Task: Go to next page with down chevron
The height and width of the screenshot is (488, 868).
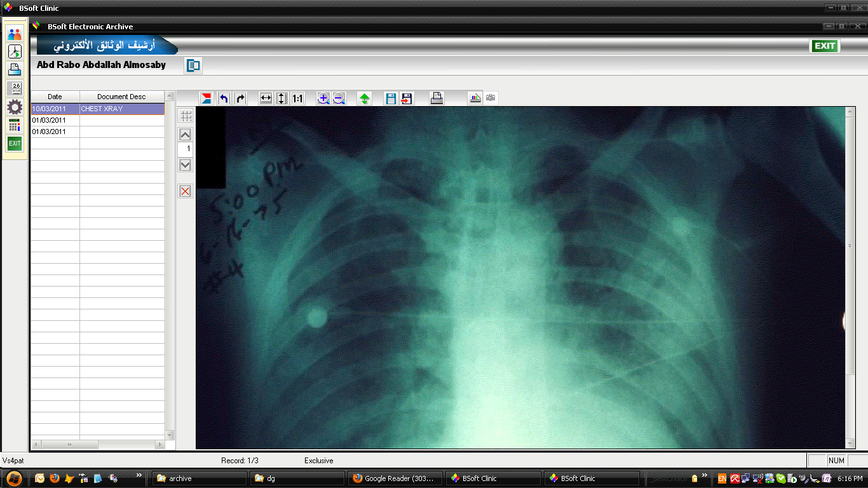Action: [186, 165]
